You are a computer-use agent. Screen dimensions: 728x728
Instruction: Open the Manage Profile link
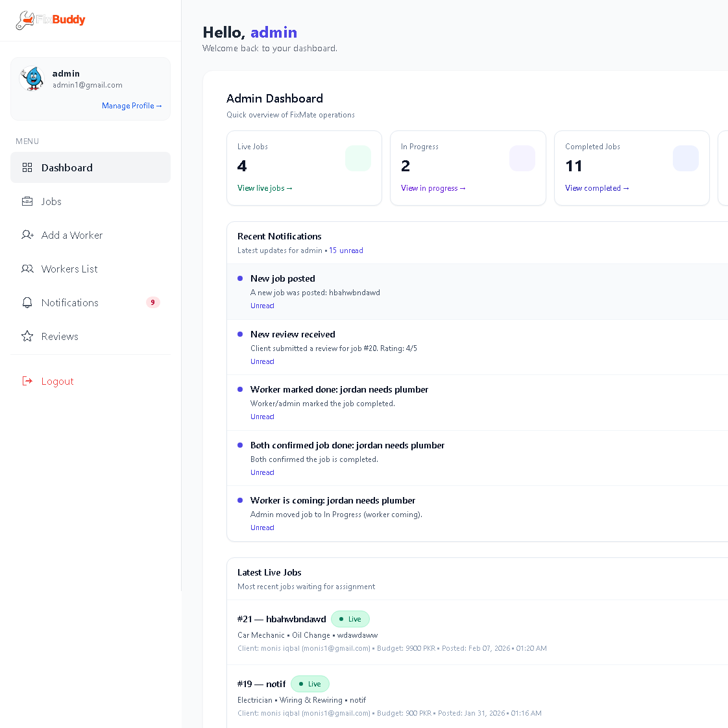click(x=132, y=106)
